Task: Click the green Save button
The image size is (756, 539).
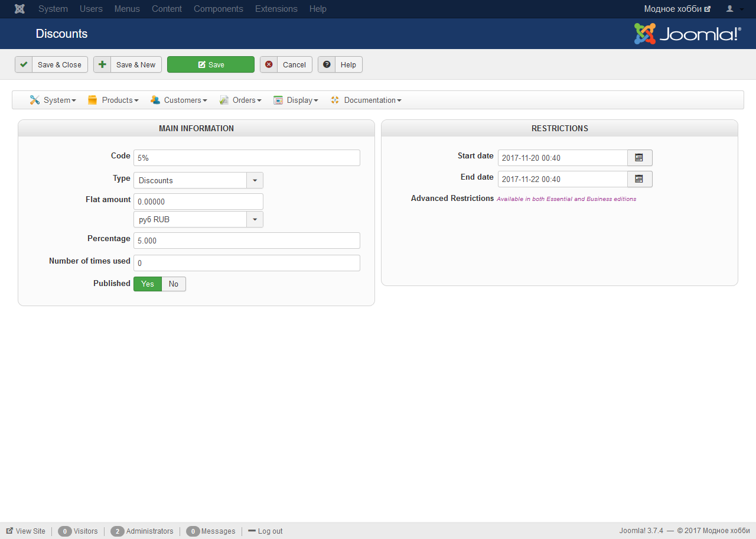Action: coord(211,64)
